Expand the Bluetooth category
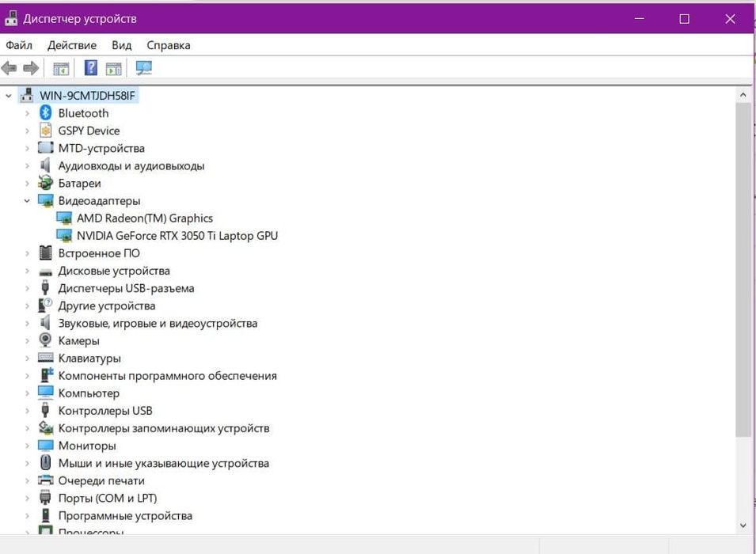Image resolution: width=756 pixels, height=554 pixels. click(27, 113)
